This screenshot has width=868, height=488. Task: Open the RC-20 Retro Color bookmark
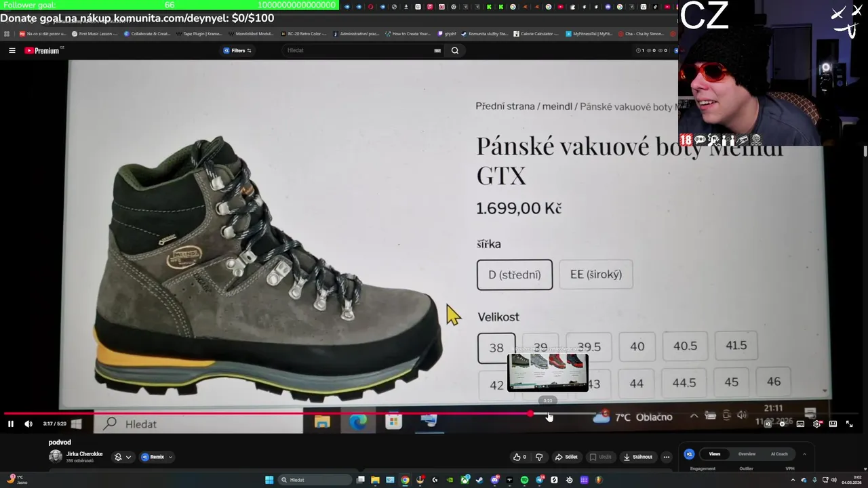[303, 33]
